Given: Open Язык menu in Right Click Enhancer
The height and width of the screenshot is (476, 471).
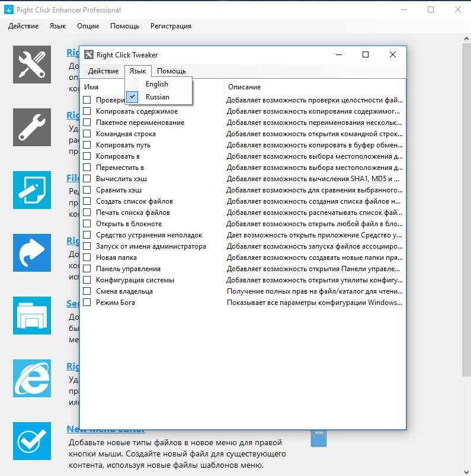Looking at the screenshot, I should [57, 26].
